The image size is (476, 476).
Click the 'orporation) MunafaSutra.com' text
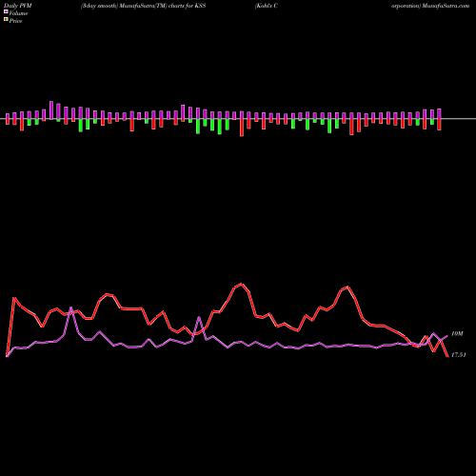[430, 6]
